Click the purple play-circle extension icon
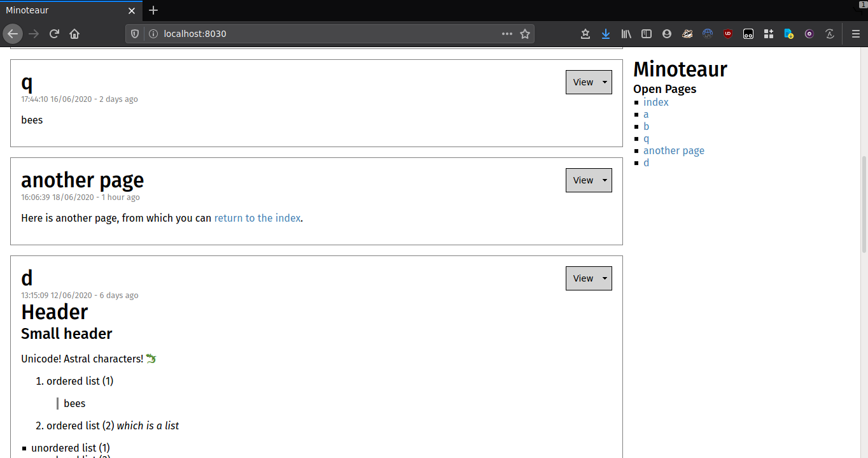This screenshot has width=868, height=458. [x=809, y=34]
